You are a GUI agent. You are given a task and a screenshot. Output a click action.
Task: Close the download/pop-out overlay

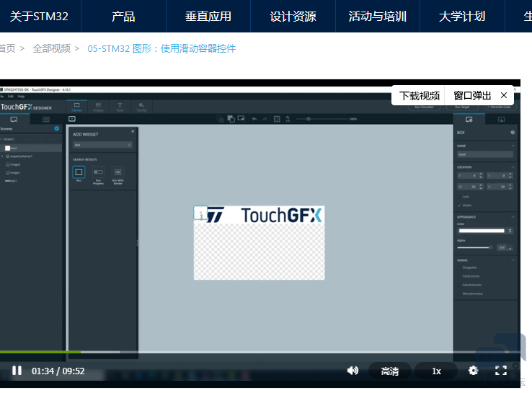click(x=504, y=95)
